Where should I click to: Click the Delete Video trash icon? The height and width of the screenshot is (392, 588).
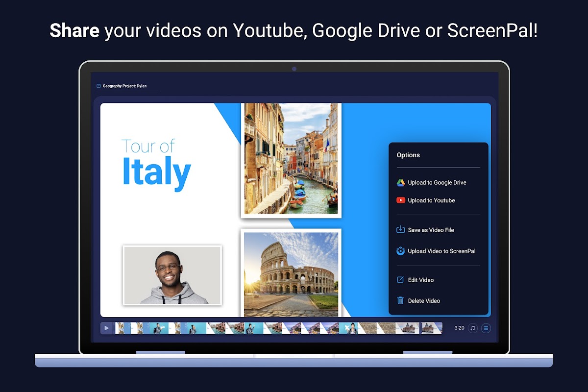tap(400, 301)
